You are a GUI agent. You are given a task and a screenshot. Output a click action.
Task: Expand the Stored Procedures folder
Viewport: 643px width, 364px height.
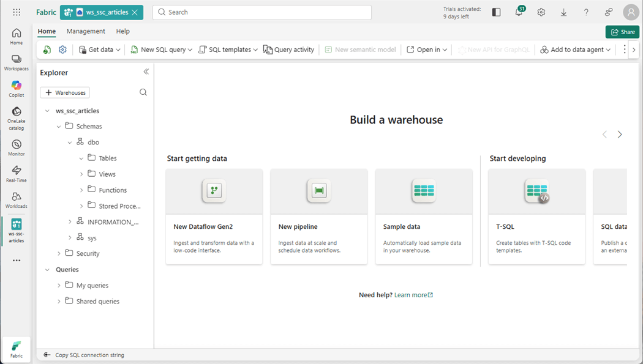(x=81, y=206)
